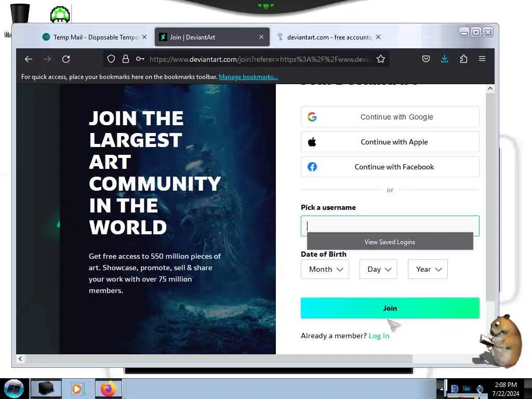Open the Firefox hamburger menu
Image resolution: width=532 pixels, height=399 pixels.
coord(482,59)
